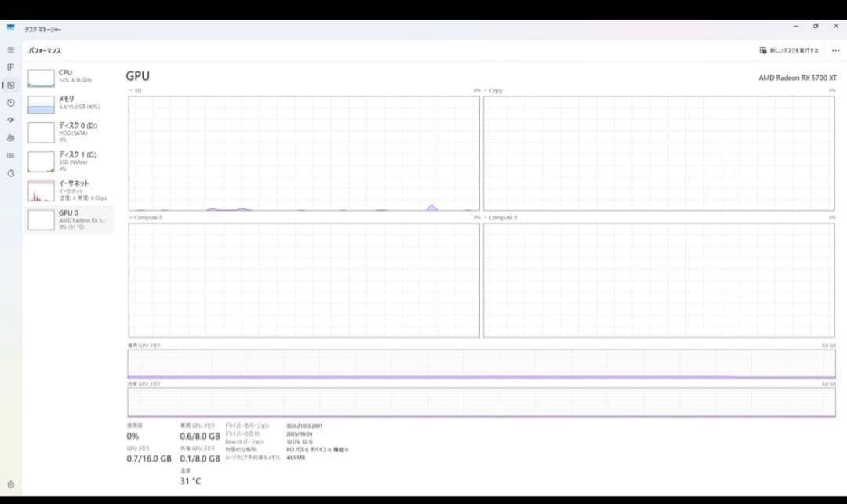Image resolution: width=847 pixels, height=504 pixels.
Task: Select CPU in the performance list
Action: 68,78
